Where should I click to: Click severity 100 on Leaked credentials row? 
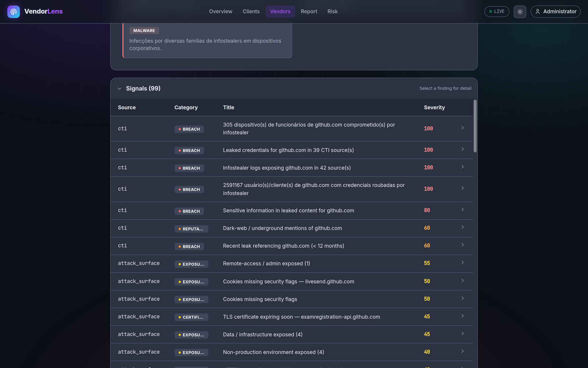coord(429,150)
